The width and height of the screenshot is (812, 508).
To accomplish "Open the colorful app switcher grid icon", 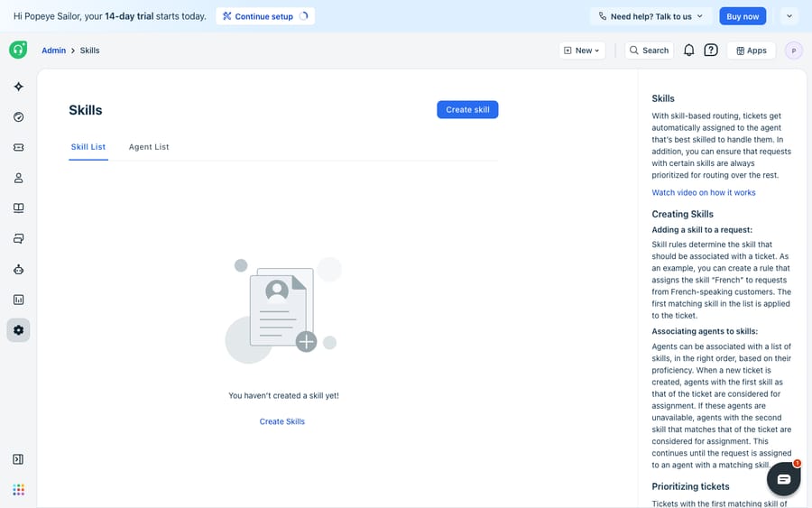I will (19, 490).
